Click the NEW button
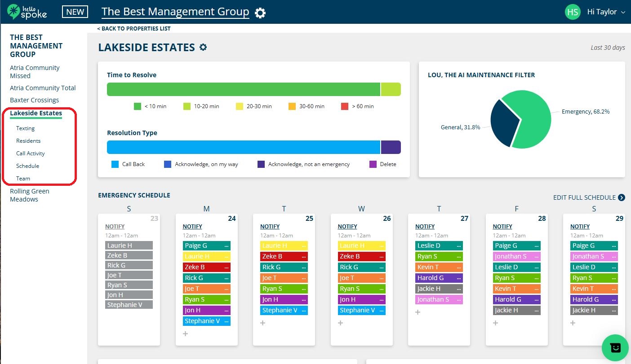 pyautogui.click(x=75, y=12)
